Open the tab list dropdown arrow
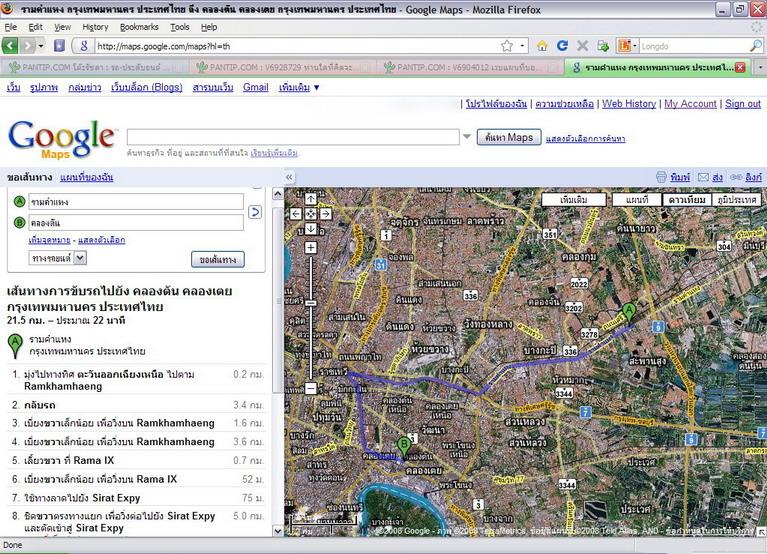The image size is (767, 554). [761, 67]
